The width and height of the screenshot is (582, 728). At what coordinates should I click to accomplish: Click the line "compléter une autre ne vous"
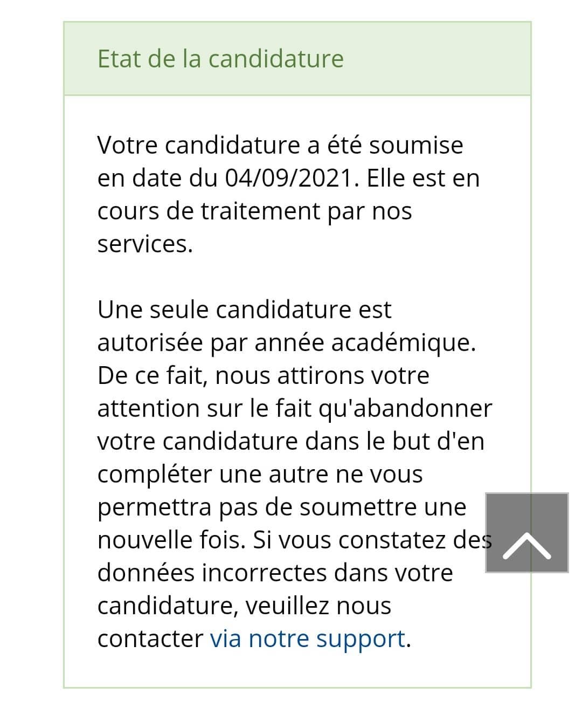coord(260,474)
